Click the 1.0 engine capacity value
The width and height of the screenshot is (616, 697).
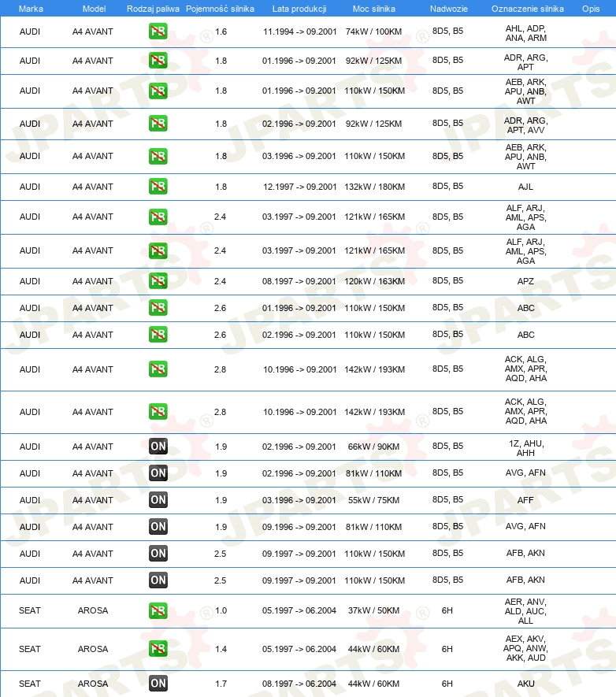pyautogui.click(x=221, y=610)
